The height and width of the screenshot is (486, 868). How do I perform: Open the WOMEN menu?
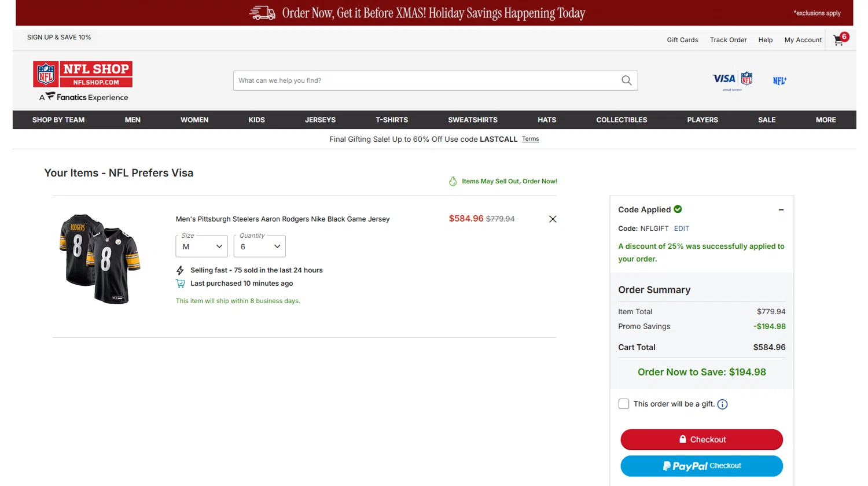194,120
